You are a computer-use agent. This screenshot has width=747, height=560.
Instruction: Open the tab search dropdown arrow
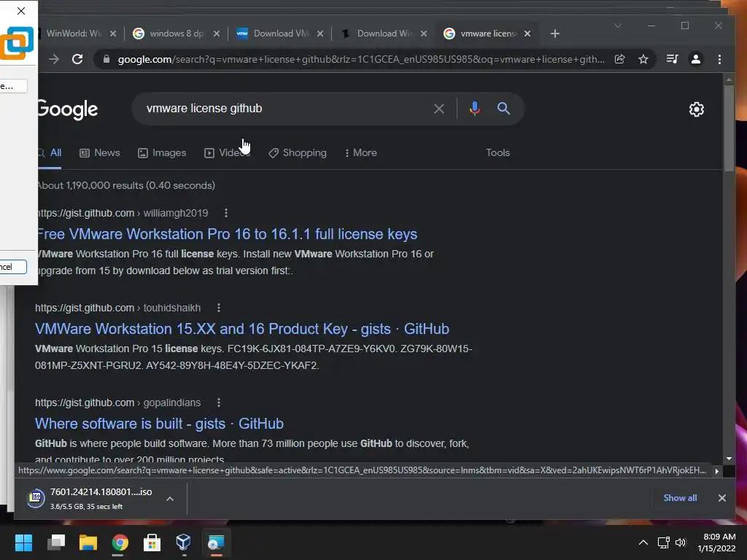(618, 26)
